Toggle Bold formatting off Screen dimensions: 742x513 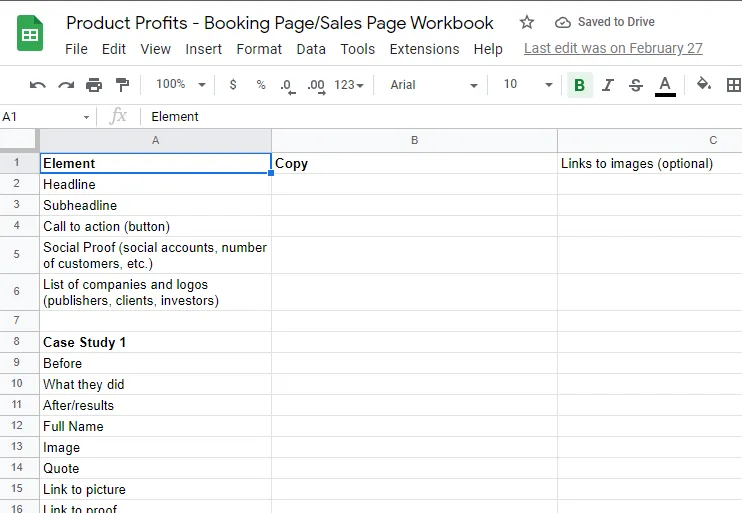tap(579, 85)
